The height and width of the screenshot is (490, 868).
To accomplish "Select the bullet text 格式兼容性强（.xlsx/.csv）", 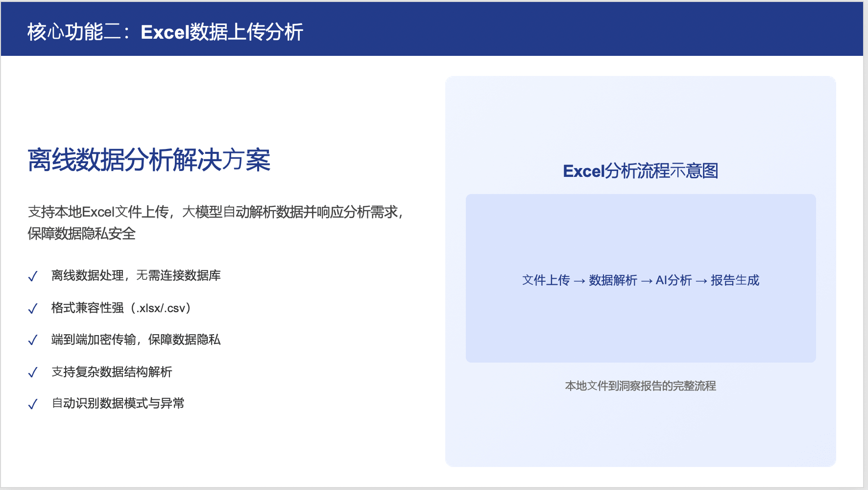I will (121, 308).
